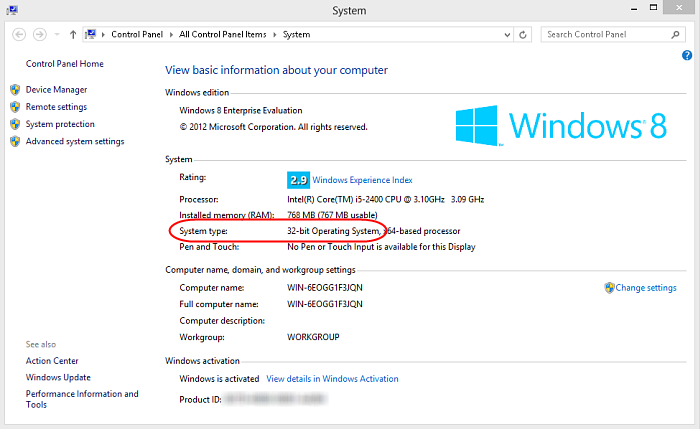Click the Intel Core i5-2400 processor text
This screenshot has height=429, width=700.
click(386, 200)
